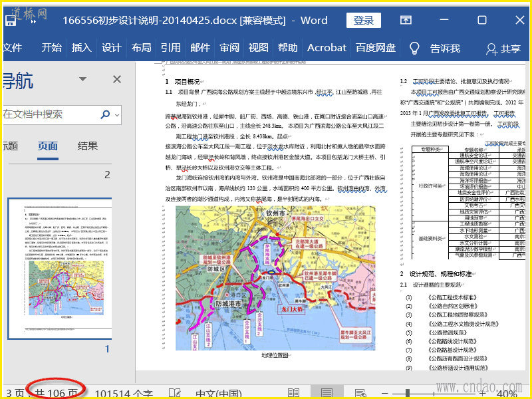Select the 结果 (Results) navigation tab
532x399 pixels.
pyautogui.click(x=88, y=146)
